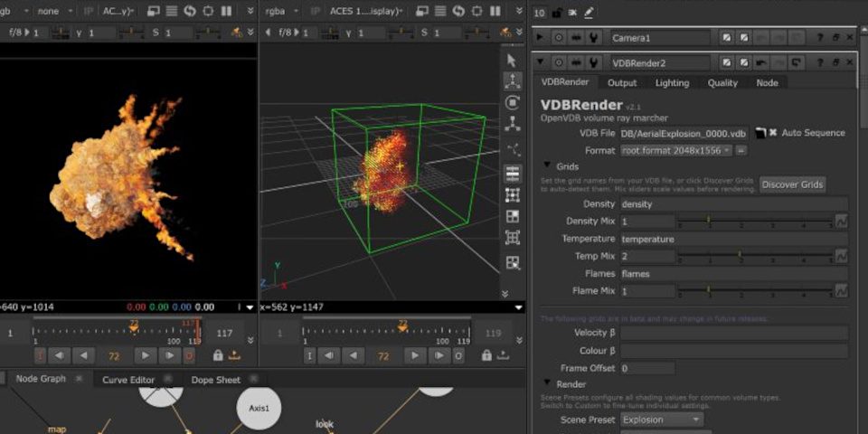Activate the translate gizmo tool in viewer toolbar
Image resolution: width=868 pixels, height=434 pixels.
[513, 81]
